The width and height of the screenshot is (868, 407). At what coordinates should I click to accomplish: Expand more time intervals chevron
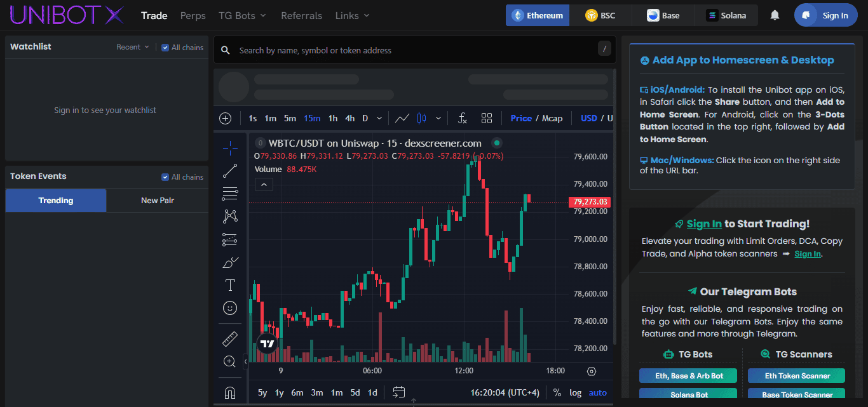tap(379, 118)
